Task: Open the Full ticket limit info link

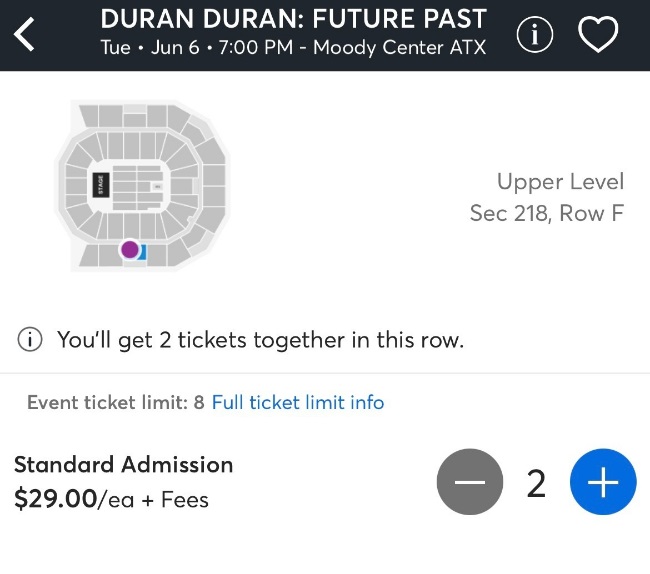Action: coord(298,402)
